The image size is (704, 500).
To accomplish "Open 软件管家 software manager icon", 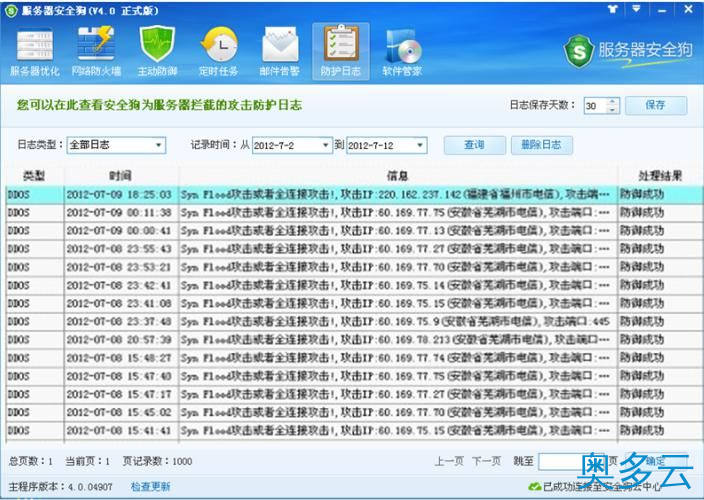I will click(x=402, y=52).
